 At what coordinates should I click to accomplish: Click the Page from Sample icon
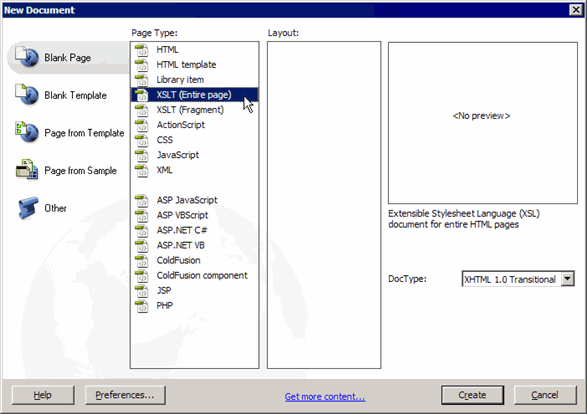(x=27, y=170)
